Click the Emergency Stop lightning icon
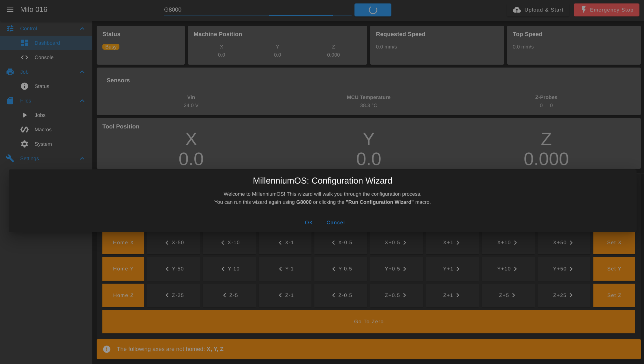644x364 pixels. [x=584, y=10]
